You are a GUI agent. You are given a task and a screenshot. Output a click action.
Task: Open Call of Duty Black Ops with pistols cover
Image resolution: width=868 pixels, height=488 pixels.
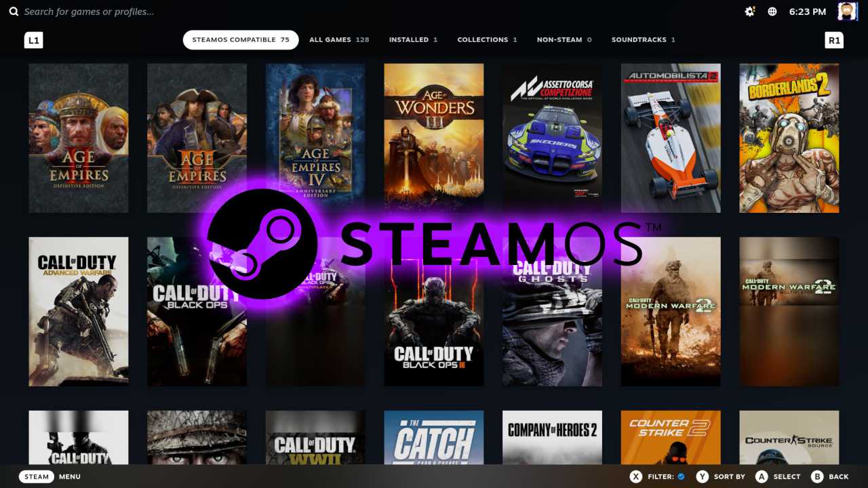tap(197, 312)
